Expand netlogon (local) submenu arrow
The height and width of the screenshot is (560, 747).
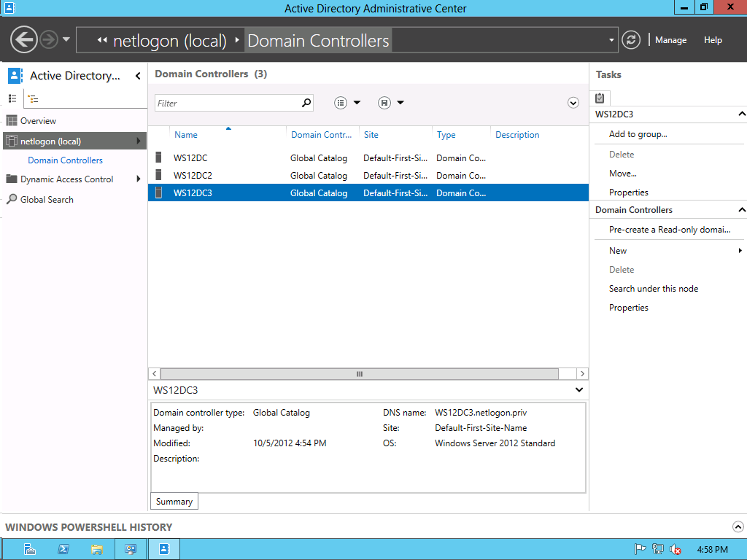point(138,141)
